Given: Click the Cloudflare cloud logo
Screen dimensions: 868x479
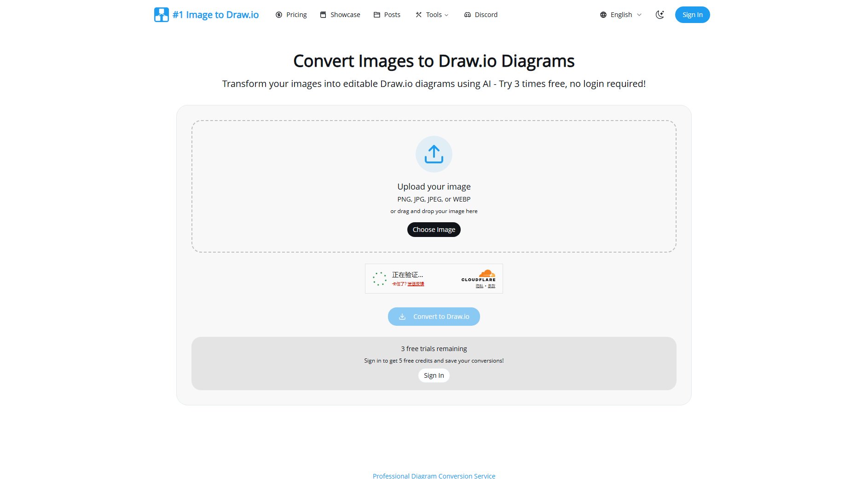Looking at the screenshot, I should (486, 274).
